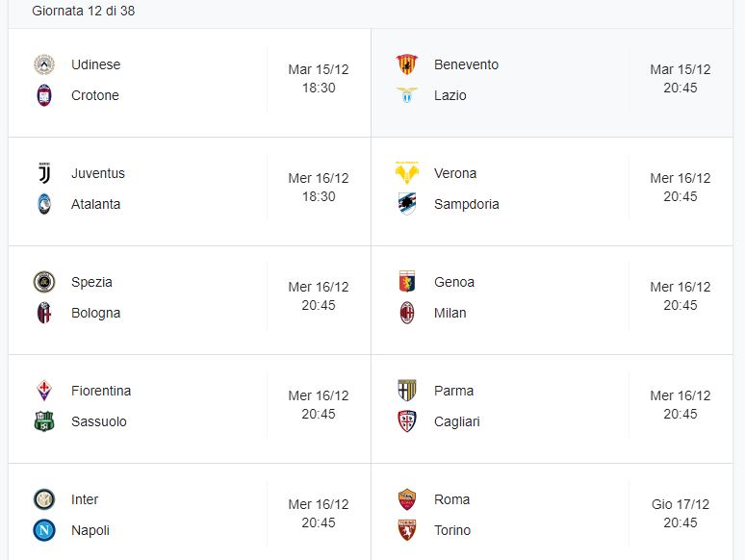Click the Torino team name

click(451, 530)
